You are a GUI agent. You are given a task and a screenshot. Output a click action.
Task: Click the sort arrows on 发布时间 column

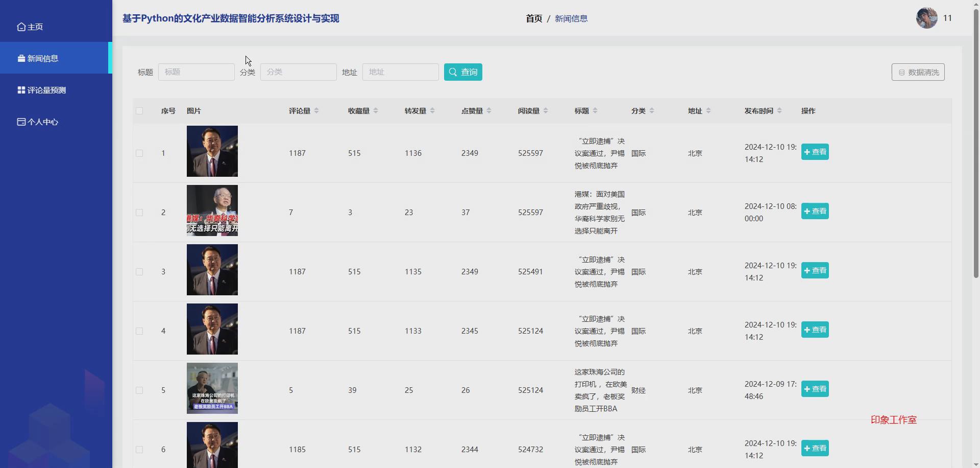click(780, 110)
